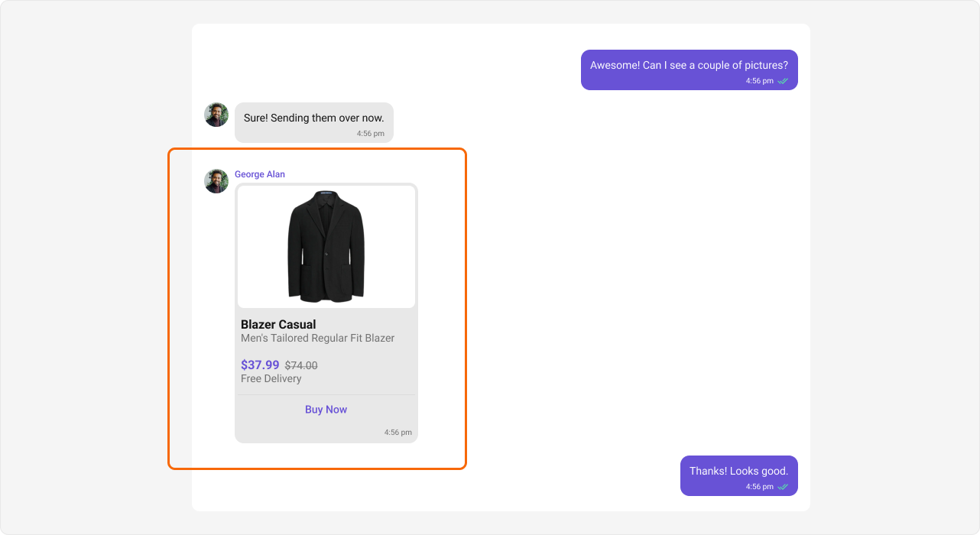980x535 pixels.
Task: Click the George Alan sender name
Action: pos(259,174)
